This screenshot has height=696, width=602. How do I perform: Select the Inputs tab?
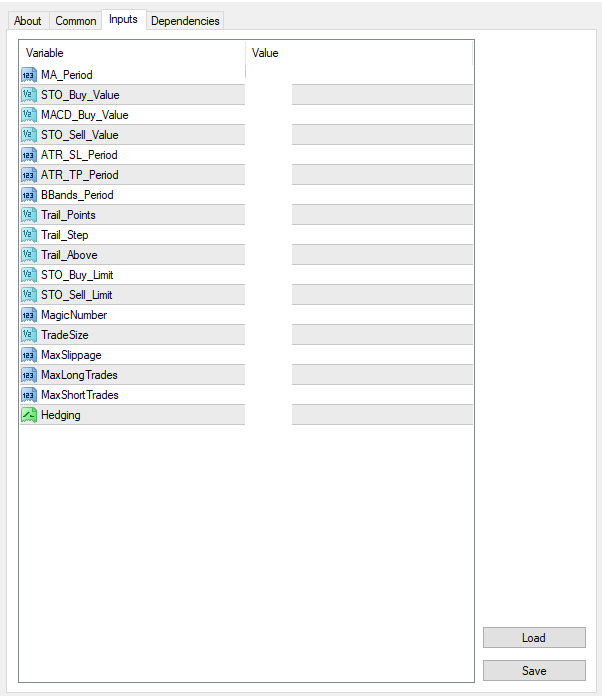coord(123,20)
